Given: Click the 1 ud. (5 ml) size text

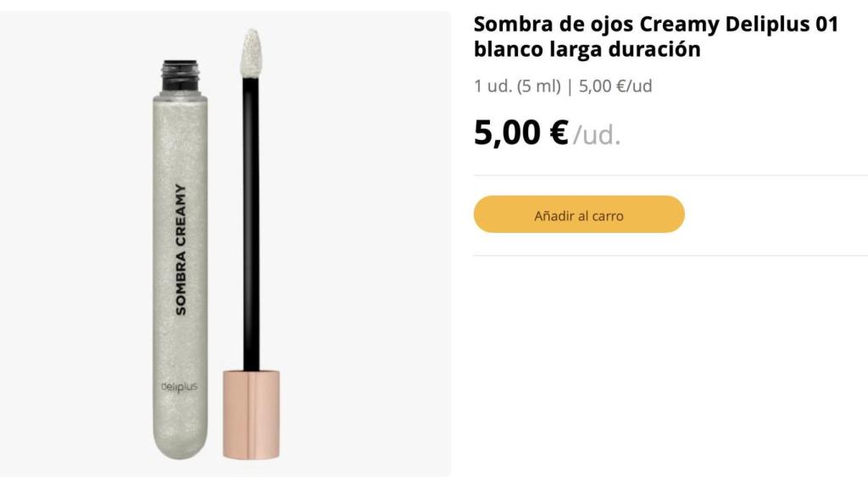Looking at the screenshot, I should (520, 86).
